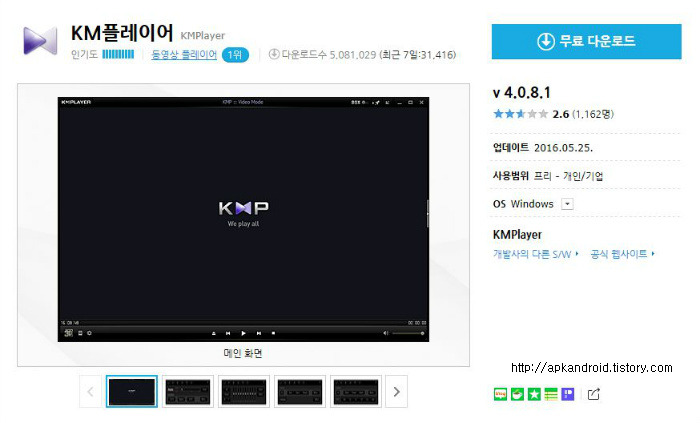Viewport: 700px width, 423px height.
Task: Show next screenshot thumbnails with right arrow
Action: 396,392
